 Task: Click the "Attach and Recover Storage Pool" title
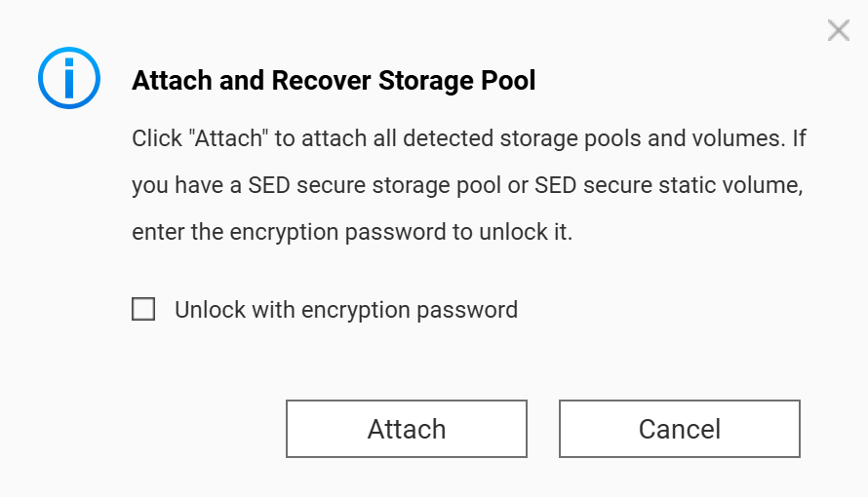[x=334, y=80]
